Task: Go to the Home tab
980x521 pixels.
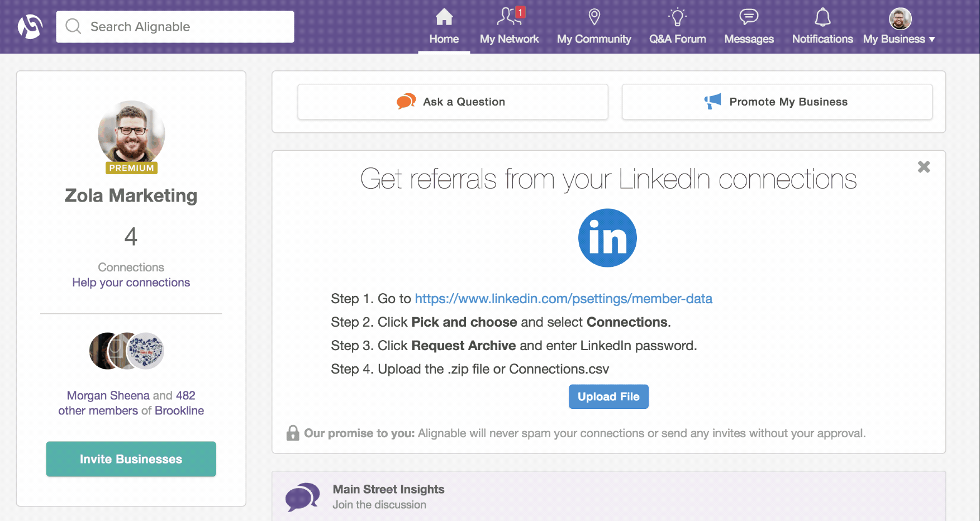Action: click(444, 27)
